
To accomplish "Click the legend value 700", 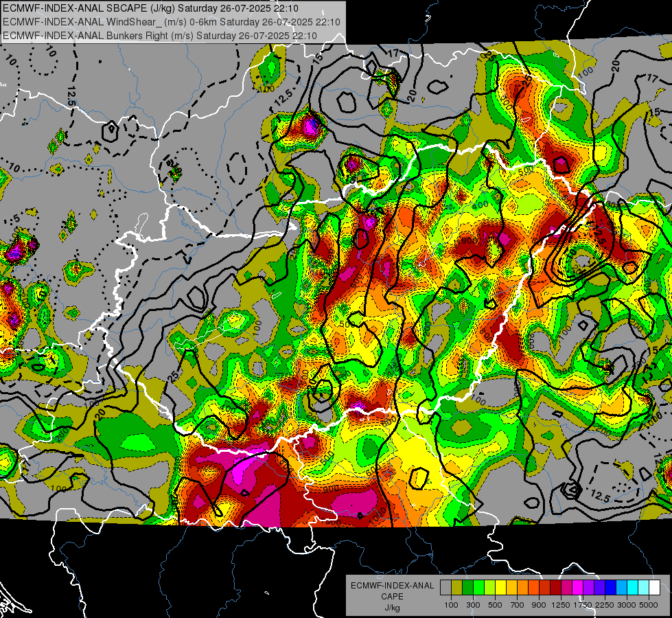I will tap(518, 605).
